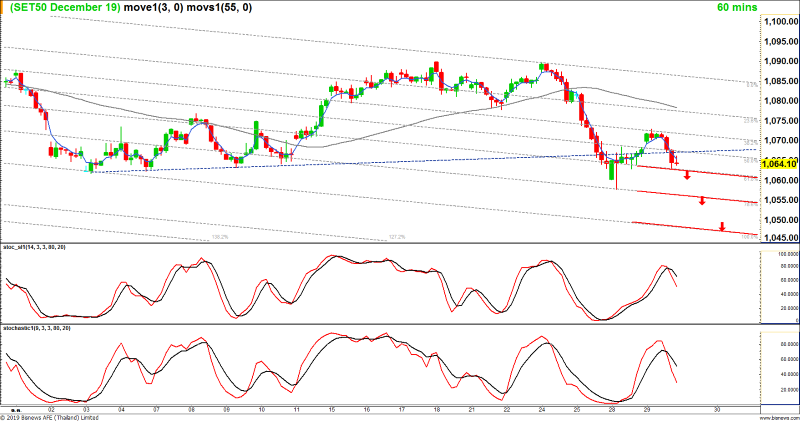Click the 1,045.00 price axis label
The image size is (800, 422).
click(778, 238)
